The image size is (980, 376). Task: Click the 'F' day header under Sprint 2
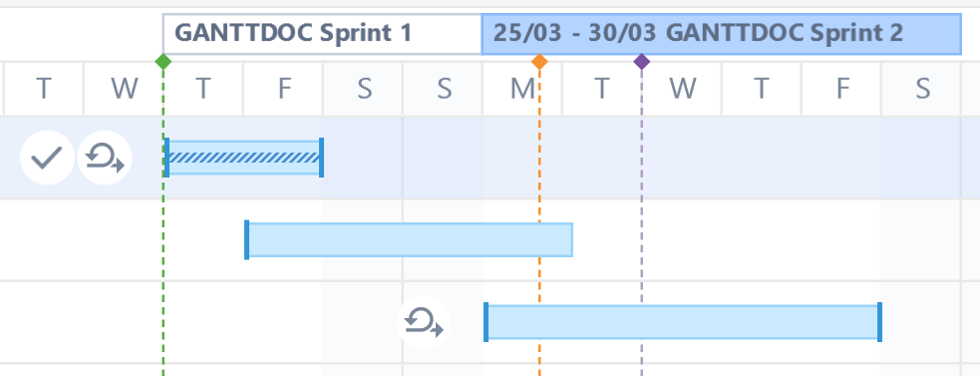(841, 89)
